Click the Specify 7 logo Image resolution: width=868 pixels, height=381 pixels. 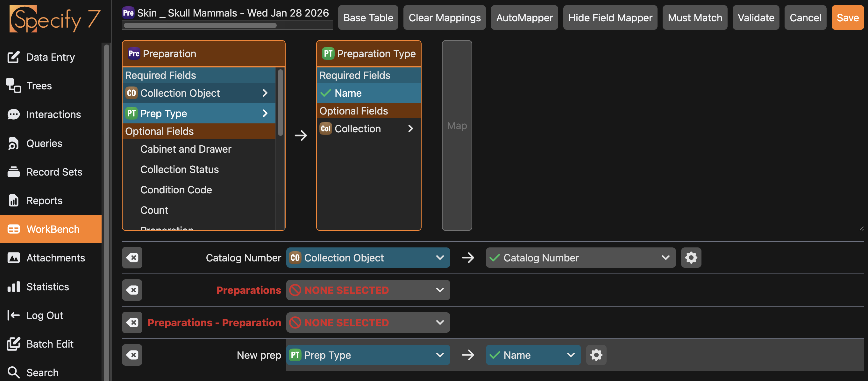coord(55,19)
